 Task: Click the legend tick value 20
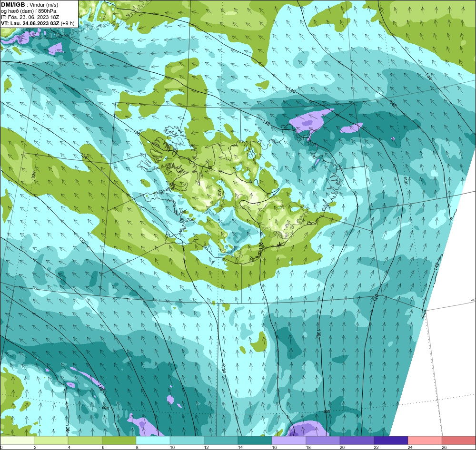coord(342,447)
